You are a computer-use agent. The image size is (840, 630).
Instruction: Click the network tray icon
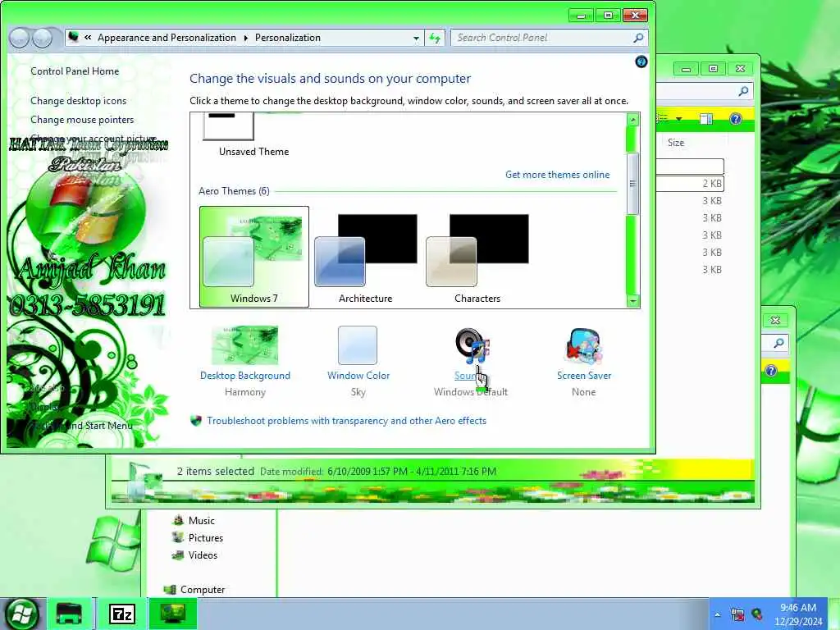point(737,614)
